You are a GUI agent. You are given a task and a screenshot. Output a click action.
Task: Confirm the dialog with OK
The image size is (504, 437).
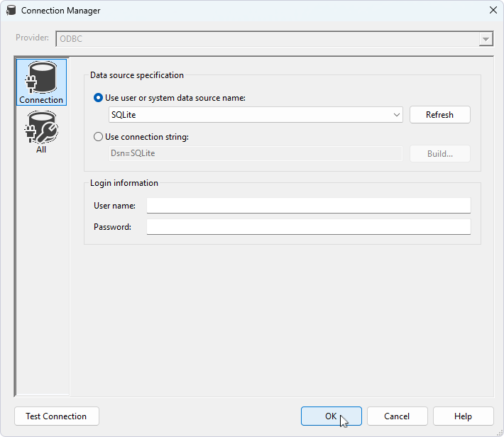pos(331,416)
